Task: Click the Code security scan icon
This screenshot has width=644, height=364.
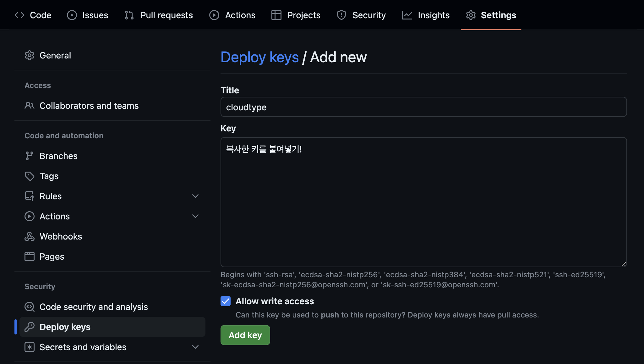Action: (30, 307)
